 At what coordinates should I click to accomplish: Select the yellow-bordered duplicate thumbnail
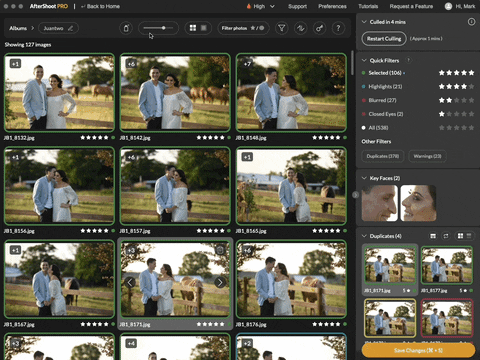click(x=390, y=318)
